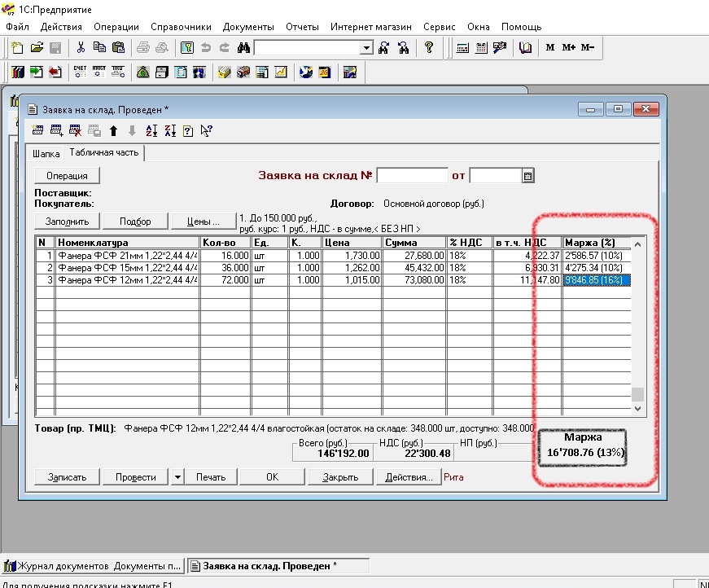This screenshot has height=588, width=709.
Task: Expand the search combo box in the toolbar
Action: 366,48
